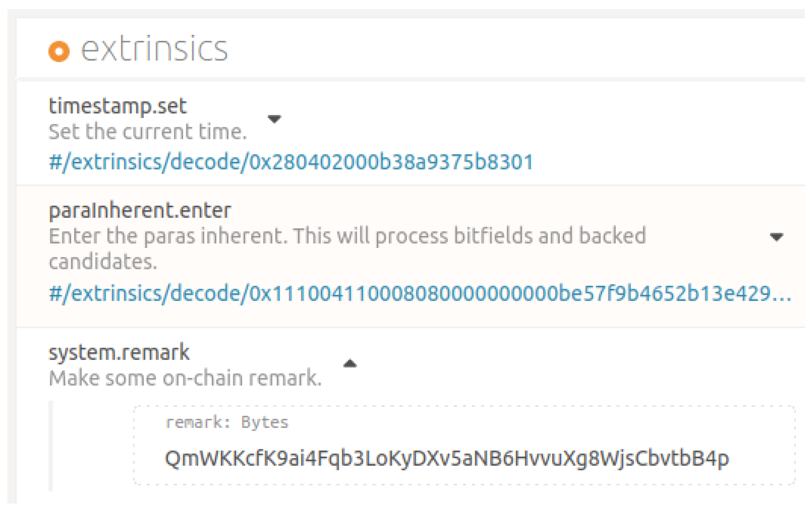Click the 'Make some on-chain remark.' description
The image size is (812, 511).
click(x=185, y=378)
